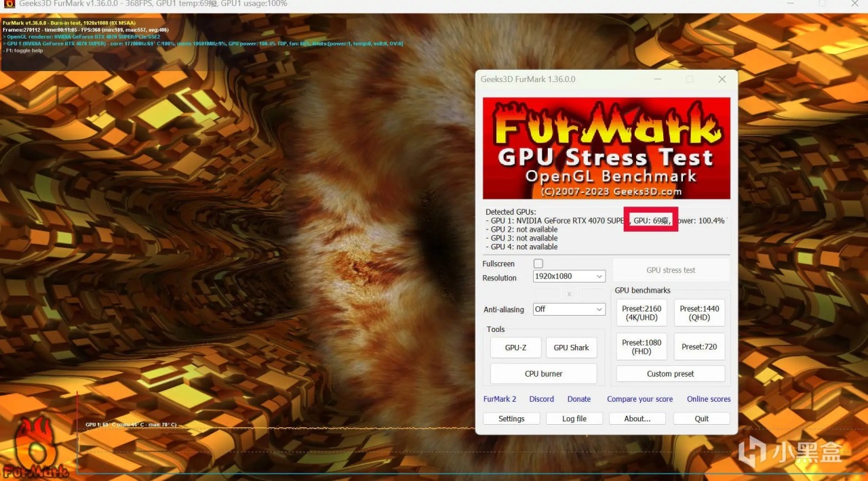
Task: Open the Donate link
Action: tap(579, 399)
